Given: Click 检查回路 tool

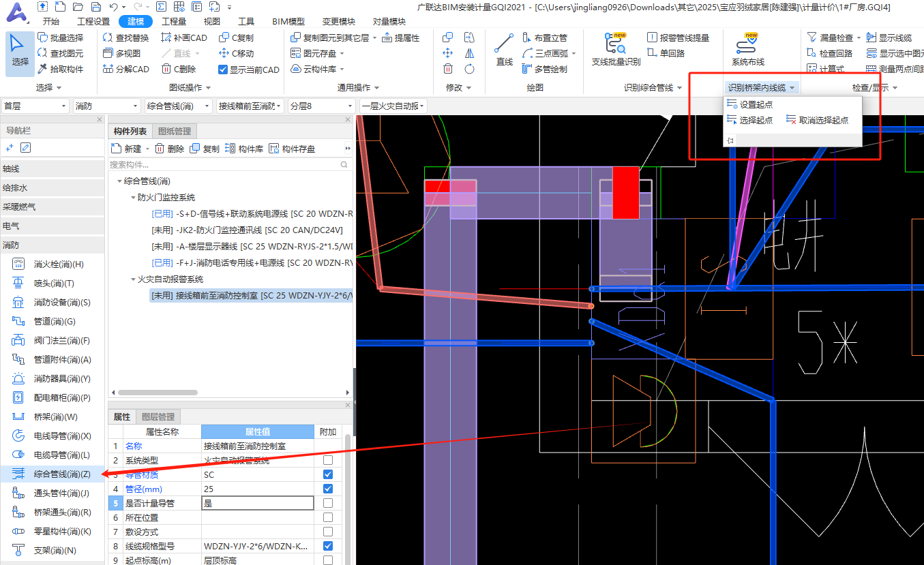Looking at the screenshot, I should pos(830,53).
